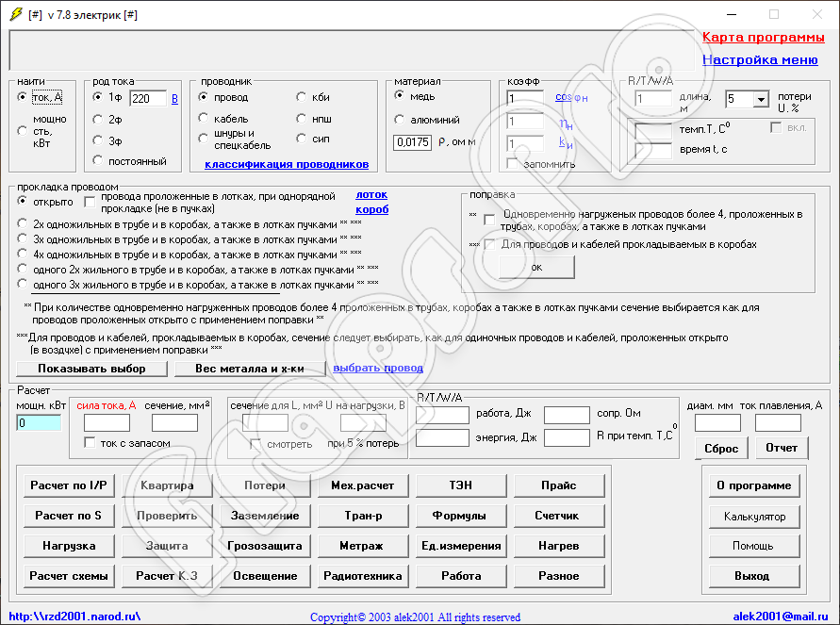Click the Показывать выбор button

(92, 368)
